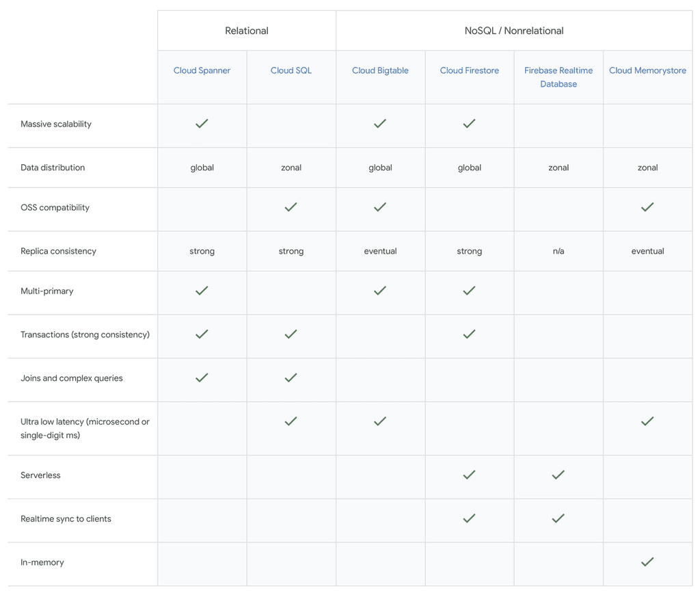Screen dimensions: 700x595
Task: Click Cloud Spanner's Massive scalability checkmark
Action: [x=202, y=124]
